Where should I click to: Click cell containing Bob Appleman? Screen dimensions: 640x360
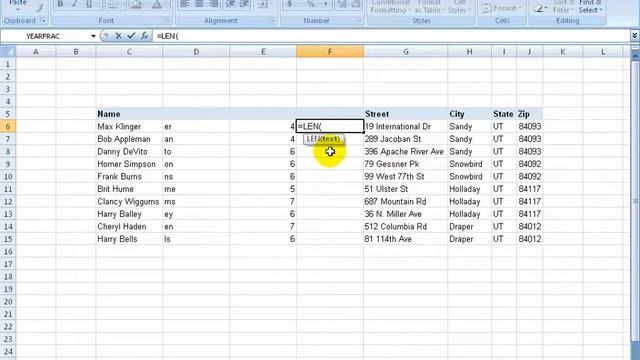129,139
